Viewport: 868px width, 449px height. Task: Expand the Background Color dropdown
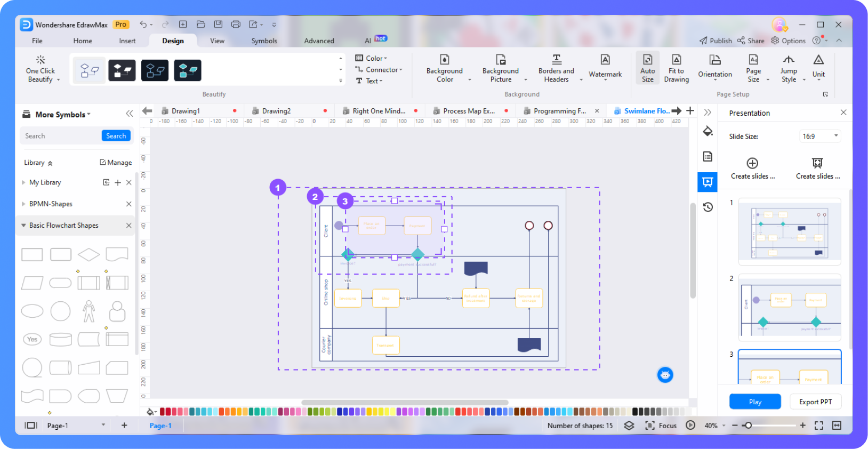(x=470, y=80)
